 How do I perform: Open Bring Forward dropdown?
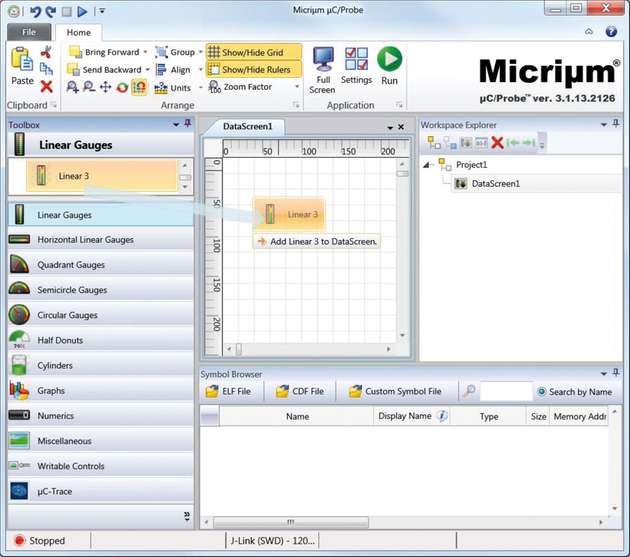[x=146, y=52]
